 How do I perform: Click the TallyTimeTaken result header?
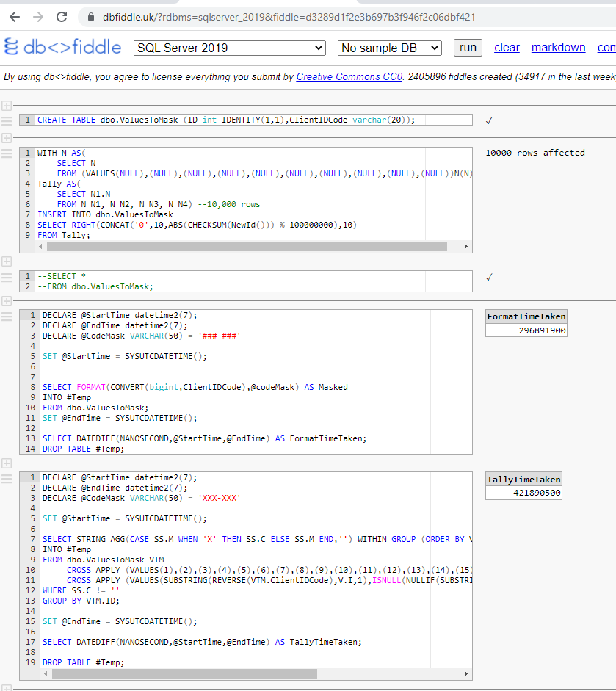click(x=523, y=480)
